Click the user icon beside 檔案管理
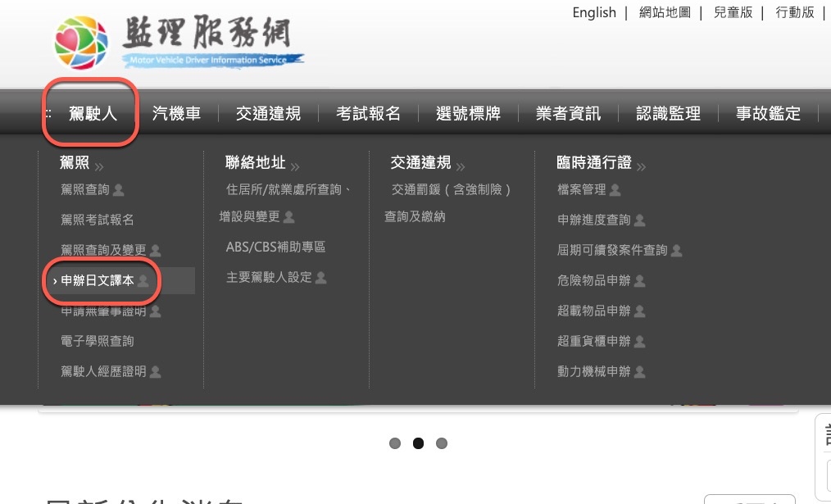This screenshot has width=831, height=504. [615, 190]
